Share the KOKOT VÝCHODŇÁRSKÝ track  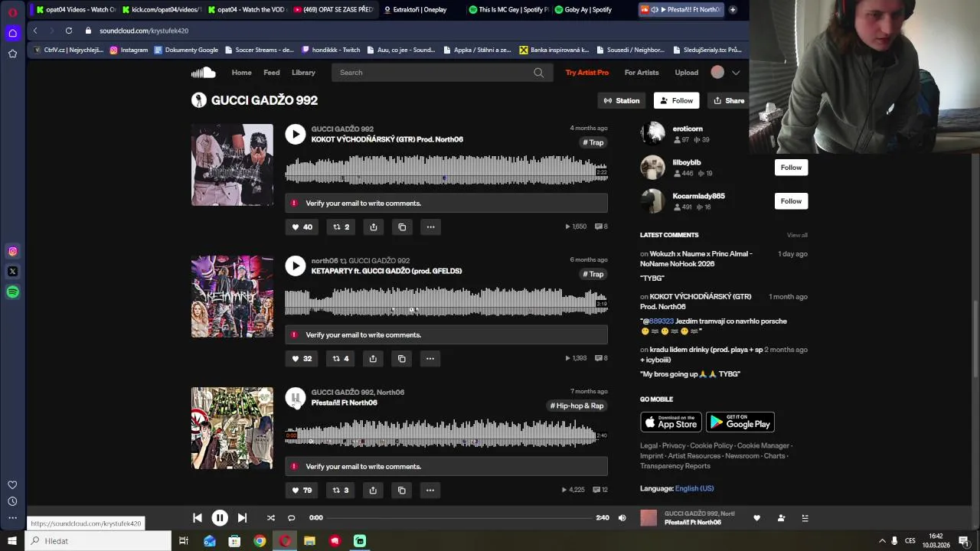[374, 227]
